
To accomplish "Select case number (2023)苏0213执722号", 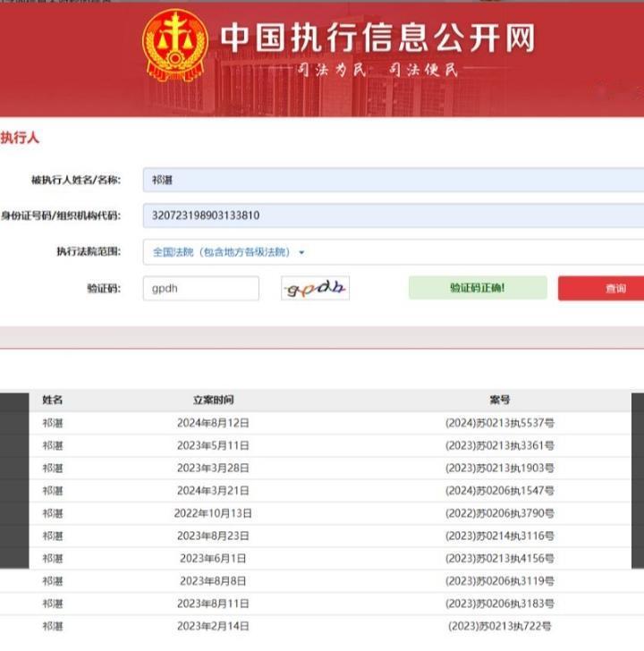I will (x=499, y=626).
